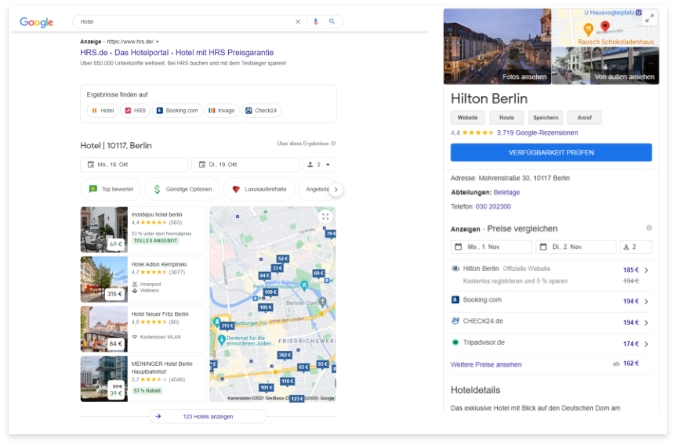Screen dimensions: 676x446
Task: Open the dropdown arrow beside the hrs.de ad URL
Action: (157, 42)
